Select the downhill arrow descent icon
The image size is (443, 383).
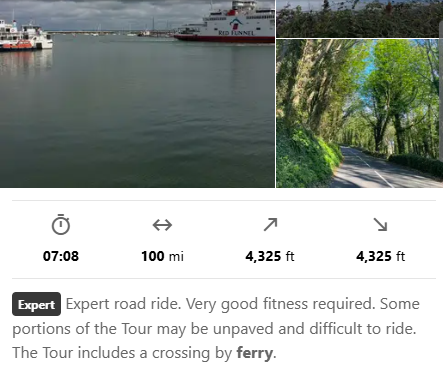coord(380,224)
